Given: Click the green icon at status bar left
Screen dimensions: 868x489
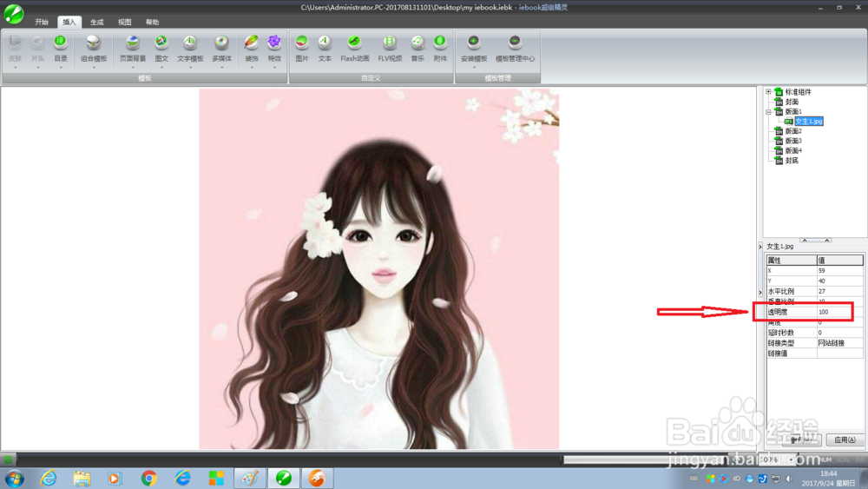Looking at the screenshot, I should (9, 459).
